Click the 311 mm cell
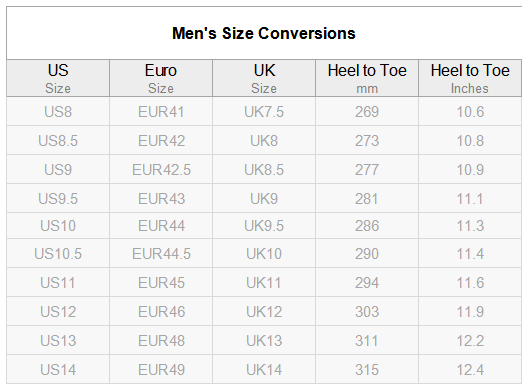This screenshot has width=528, height=387. [x=367, y=341]
